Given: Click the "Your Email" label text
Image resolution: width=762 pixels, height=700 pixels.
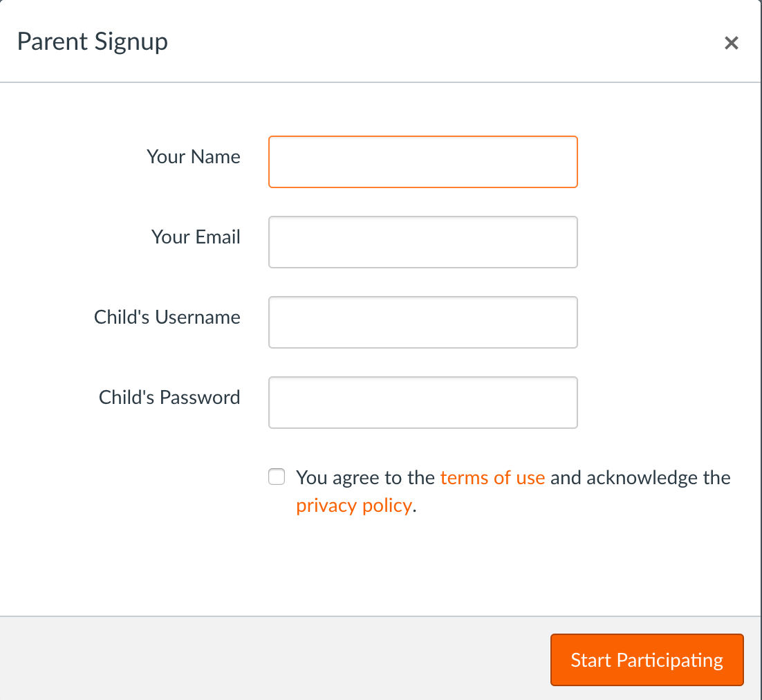Looking at the screenshot, I should pos(196,237).
